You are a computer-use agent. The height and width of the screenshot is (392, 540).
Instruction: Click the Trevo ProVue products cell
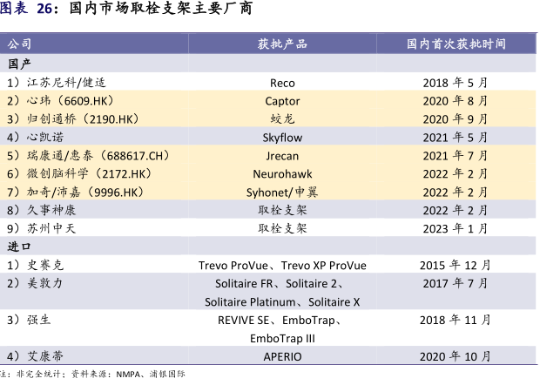(282, 266)
